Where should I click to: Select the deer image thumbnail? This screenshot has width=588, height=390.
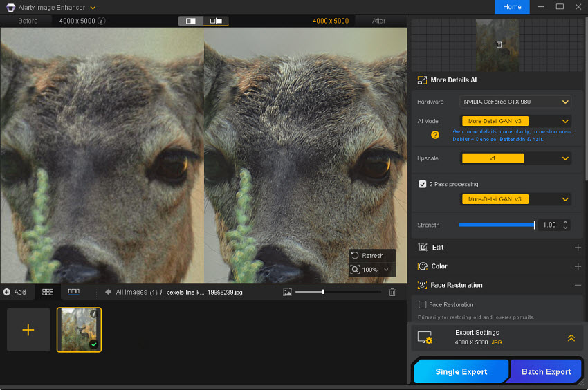pyautogui.click(x=79, y=330)
